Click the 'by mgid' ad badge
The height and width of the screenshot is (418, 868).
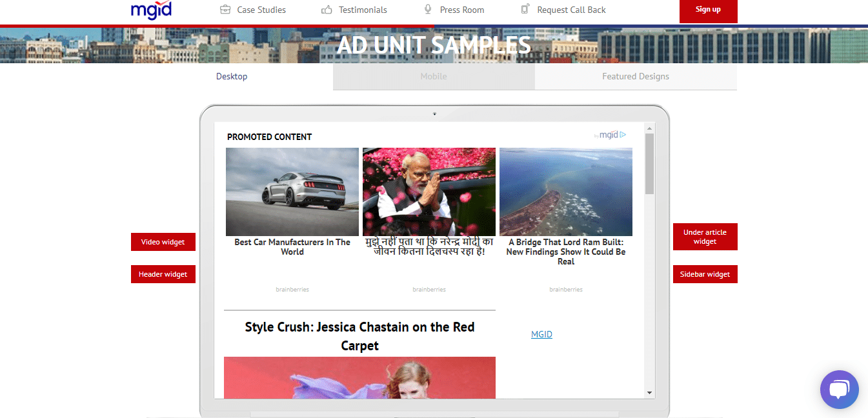coord(610,135)
